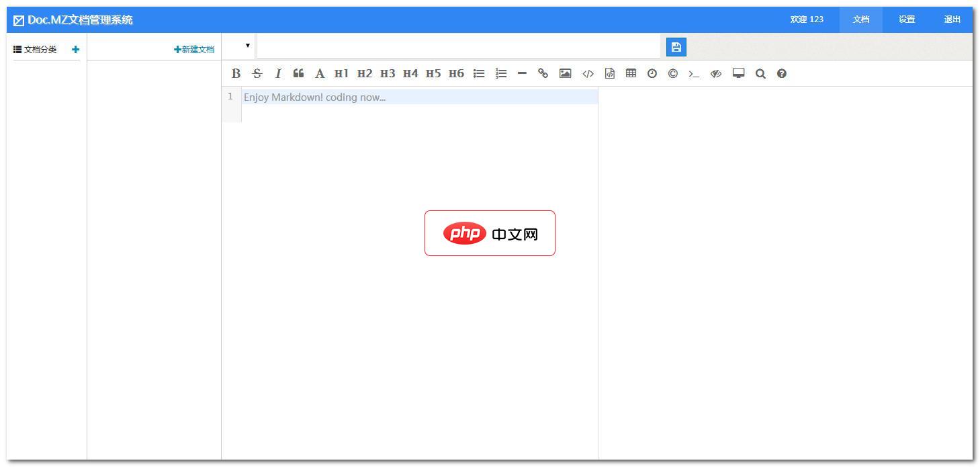Toggle the live preview pane visibility
Image resolution: width=980 pixels, height=467 pixels.
(x=716, y=74)
